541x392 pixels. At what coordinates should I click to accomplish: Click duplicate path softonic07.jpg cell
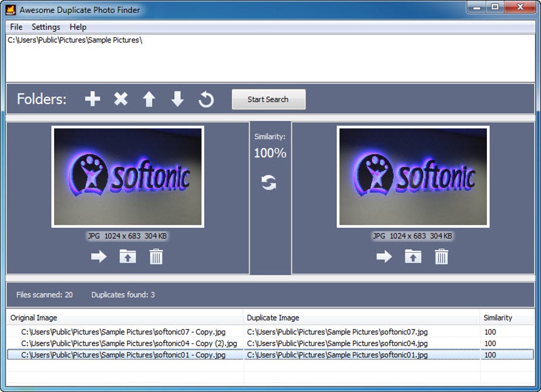click(x=337, y=332)
